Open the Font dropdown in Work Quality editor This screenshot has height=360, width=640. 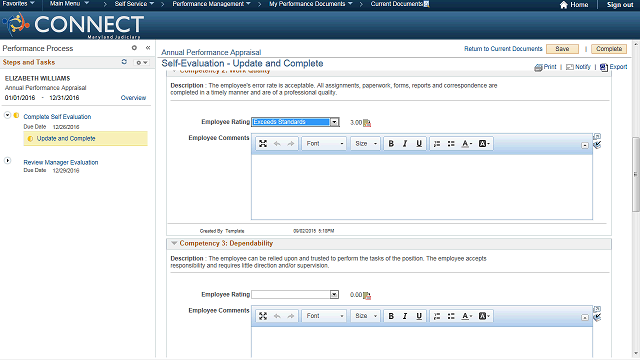(324, 144)
